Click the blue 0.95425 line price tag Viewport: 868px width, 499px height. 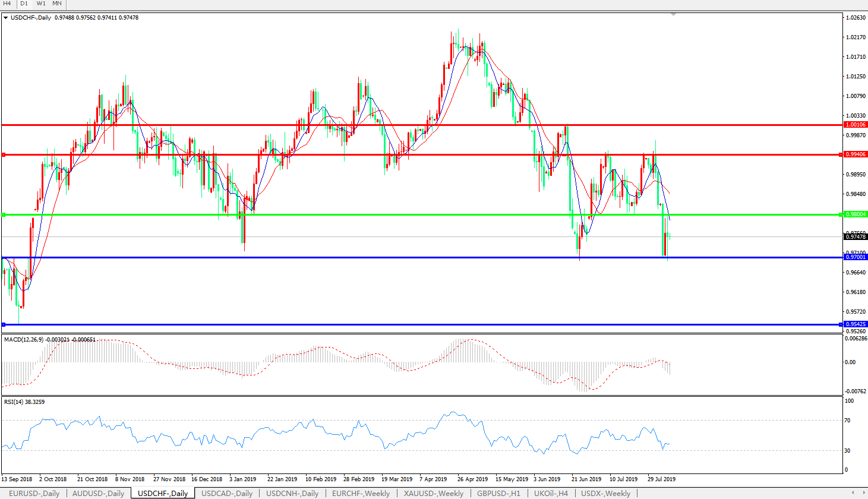(856, 324)
